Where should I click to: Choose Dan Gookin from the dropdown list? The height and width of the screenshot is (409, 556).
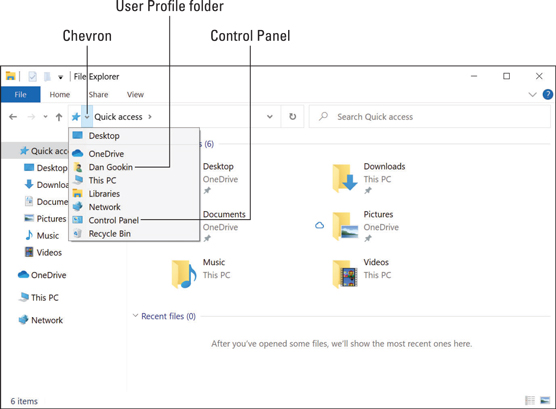pyautogui.click(x=134, y=167)
